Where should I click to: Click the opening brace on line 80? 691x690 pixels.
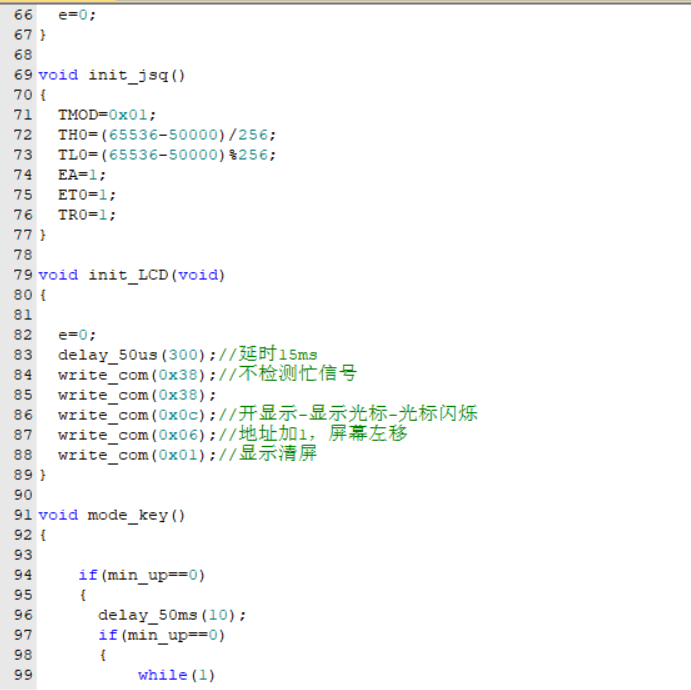[43, 295]
